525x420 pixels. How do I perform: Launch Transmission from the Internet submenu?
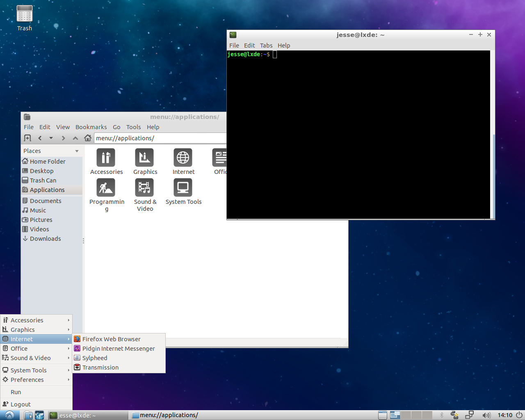[x=119, y=367]
